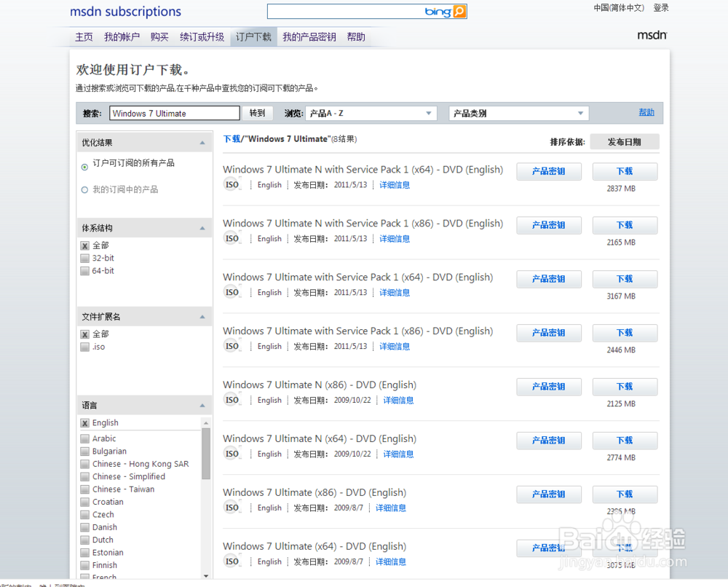Select 我的订阅中的产品 radio option

(84, 189)
